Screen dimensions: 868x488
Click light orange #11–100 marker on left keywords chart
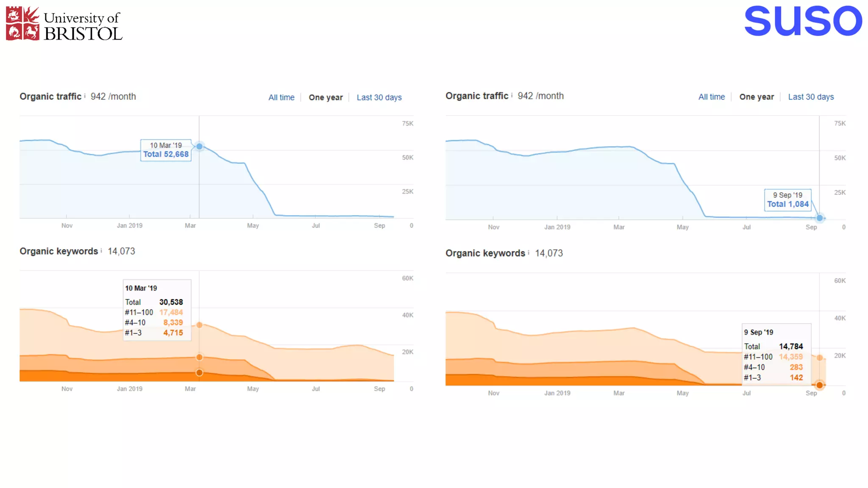click(x=199, y=325)
